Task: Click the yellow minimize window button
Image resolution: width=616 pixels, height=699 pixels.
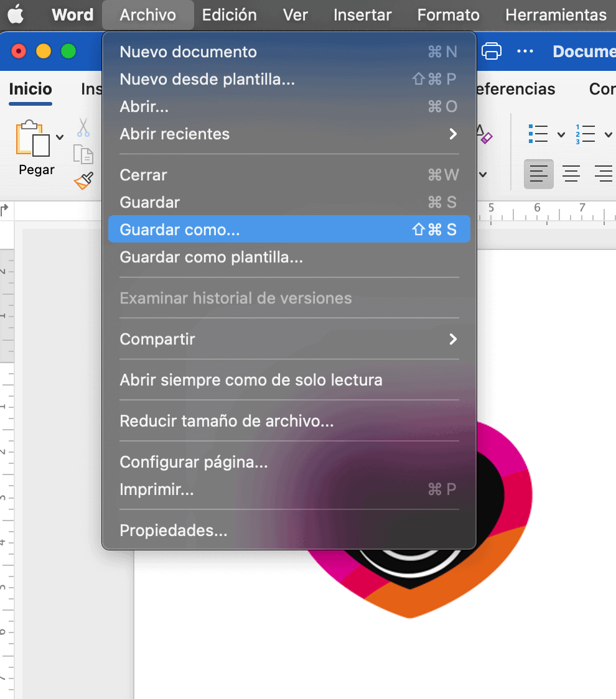Action: [44, 51]
